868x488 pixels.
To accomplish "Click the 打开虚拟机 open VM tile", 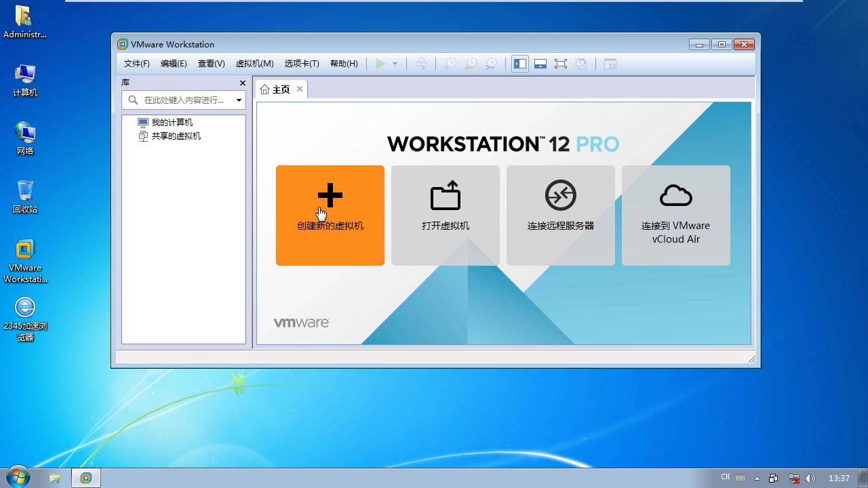I will point(446,216).
